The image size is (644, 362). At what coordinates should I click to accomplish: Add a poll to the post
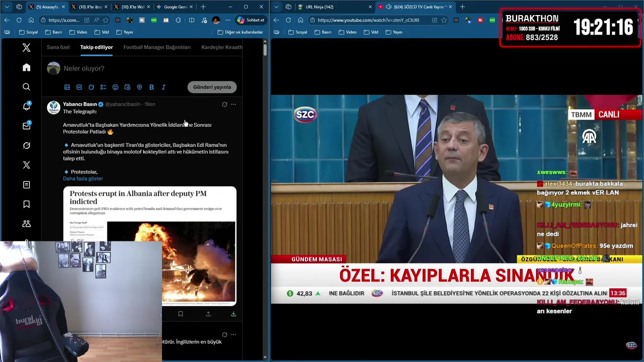click(x=103, y=87)
